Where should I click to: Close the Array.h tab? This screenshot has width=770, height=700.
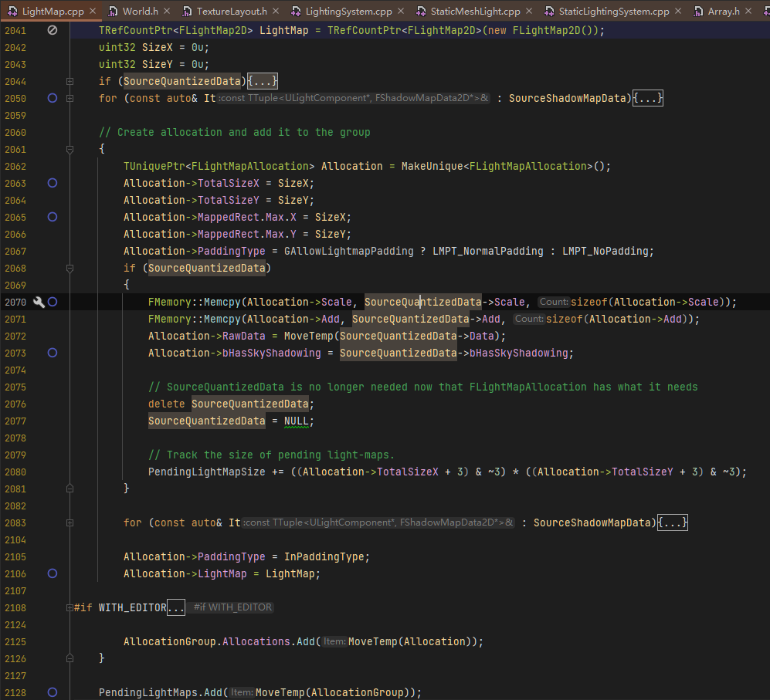(x=748, y=11)
